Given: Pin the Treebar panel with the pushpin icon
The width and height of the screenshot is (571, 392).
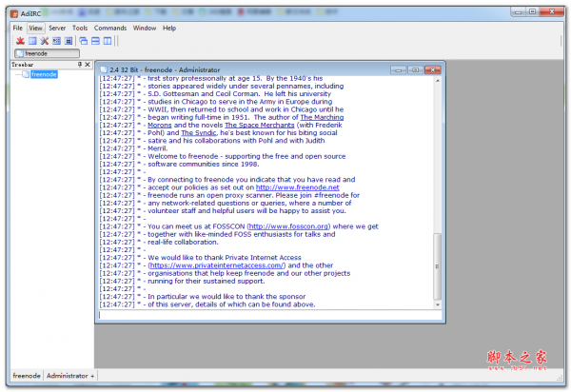Looking at the screenshot, I should pos(80,65).
